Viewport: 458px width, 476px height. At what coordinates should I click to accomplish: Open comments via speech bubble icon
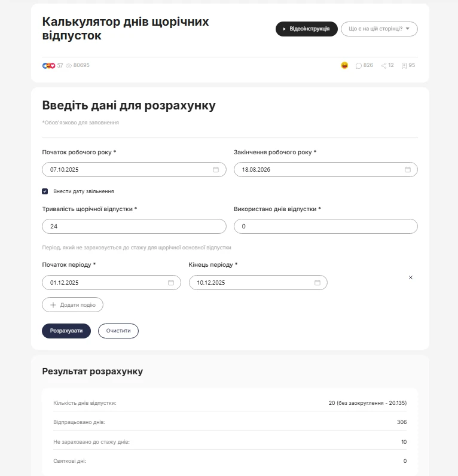pyautogui.click(x=359, y=66)
